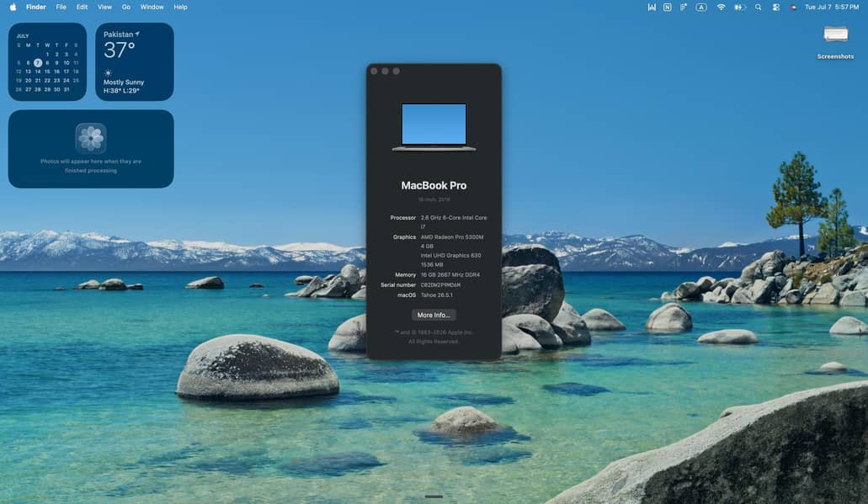Viewport: 868px width, 504px height.
Task: Click the MacBook Pro laptop image
Action: pyautogui.click(x=434, y=127)
